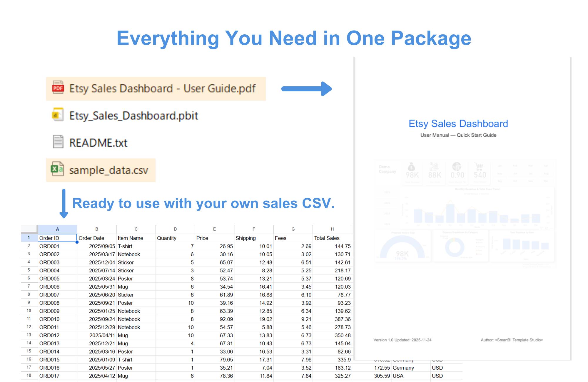This screenshot has width=588, height=382.
Task: Click the Power BI template file icon
Action: pyautogui.click(x=58, y=115)
